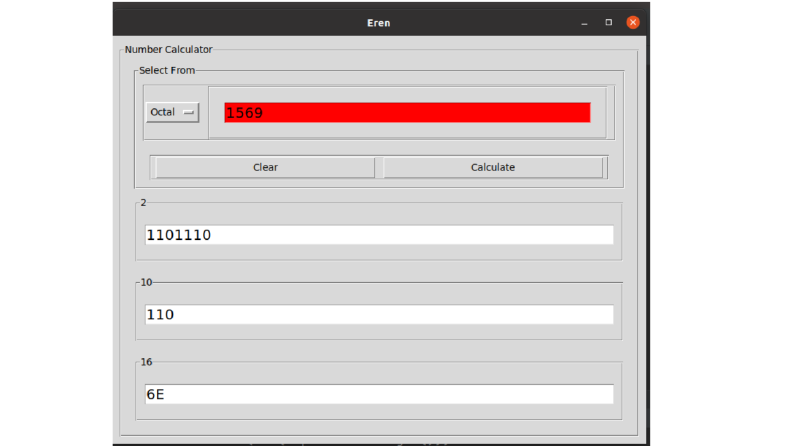Select the binary output field 1101110

pos(379,235)
